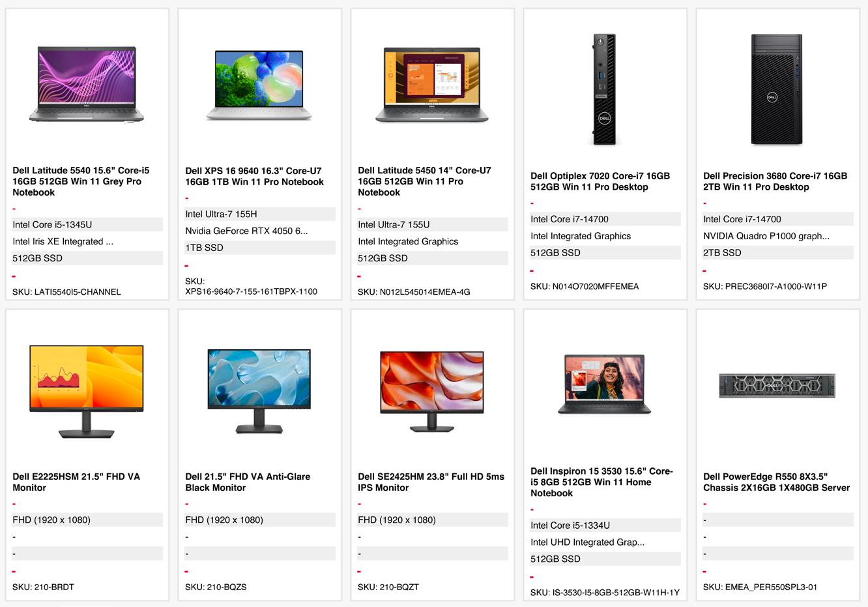Click the "Intel UHD Integrated Grap..." row
Image resolution: width=868 pixels, height=607 pixels.
(605, 542)
